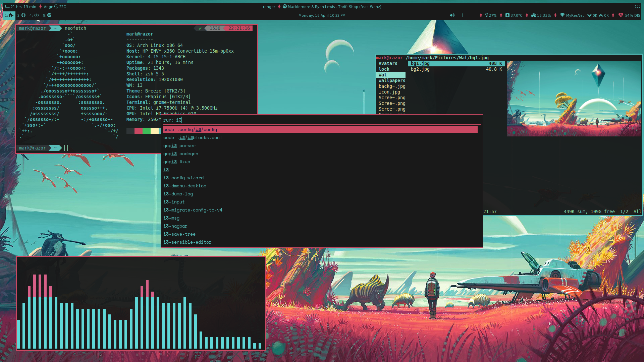Adjust the volume slider in status bar
Viewport: 644px width, 362px height.
tap(466, 15)
